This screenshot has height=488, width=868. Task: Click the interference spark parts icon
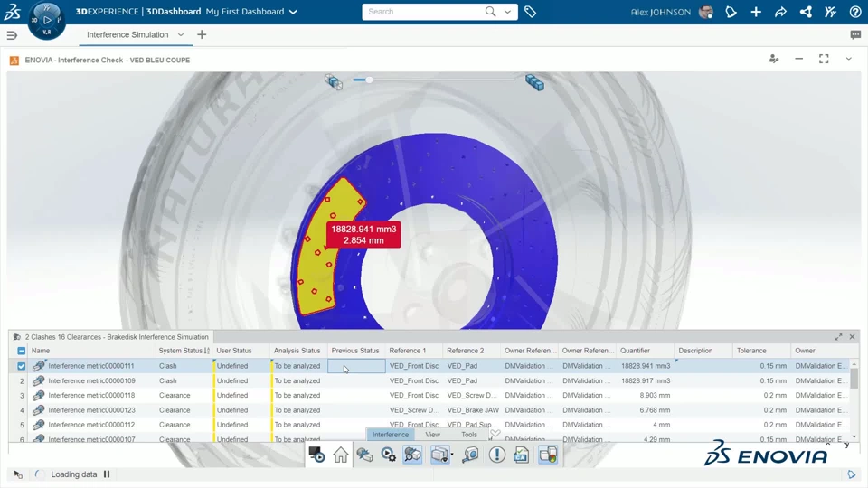[364, 455]
